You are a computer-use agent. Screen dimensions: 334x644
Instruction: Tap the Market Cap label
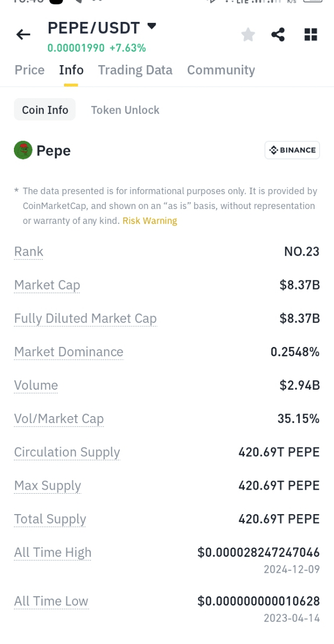click(x=47, y=285)
